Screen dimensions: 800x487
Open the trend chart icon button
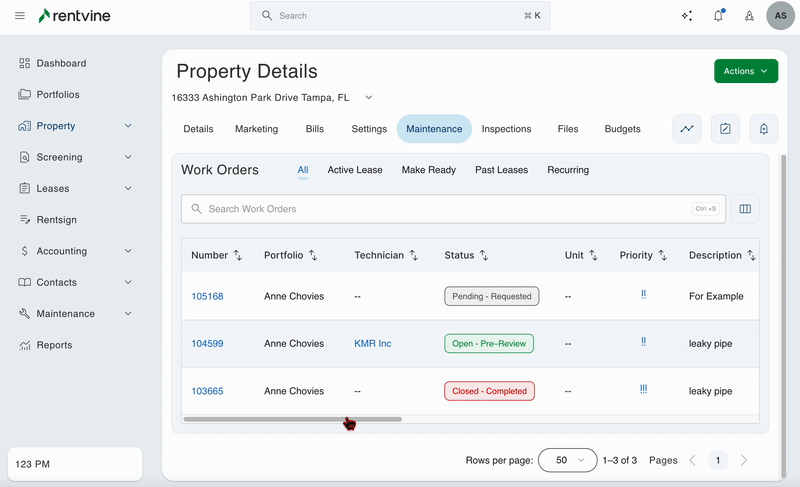point(687,129)
